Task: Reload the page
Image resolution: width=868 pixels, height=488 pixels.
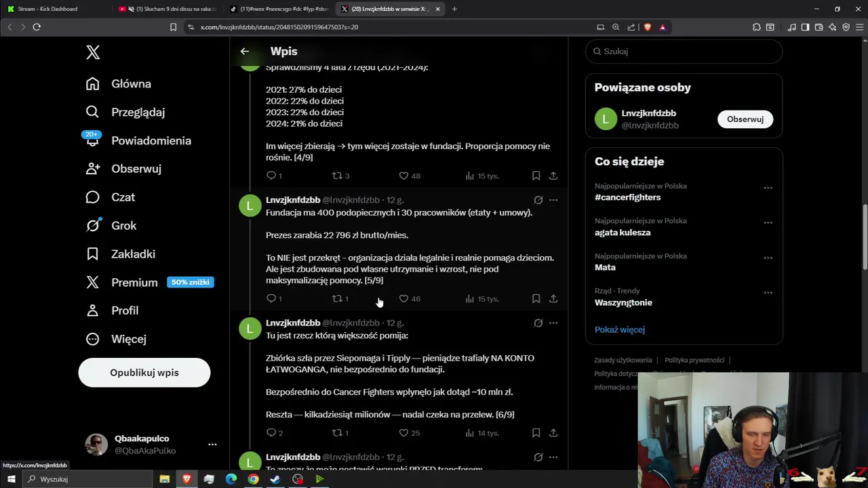Action: (37, 27)
